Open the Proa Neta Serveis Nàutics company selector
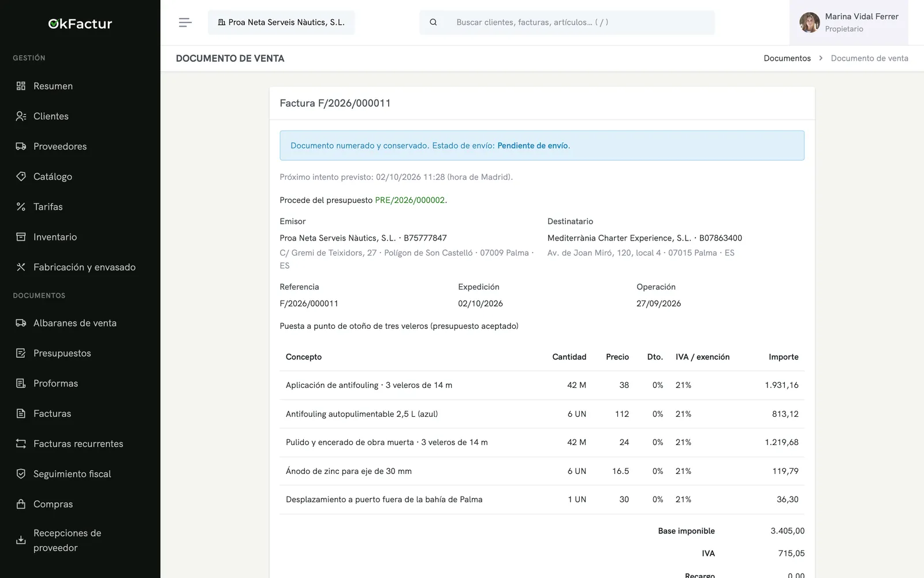The image size is (924, 578). (x=281, y=23)
